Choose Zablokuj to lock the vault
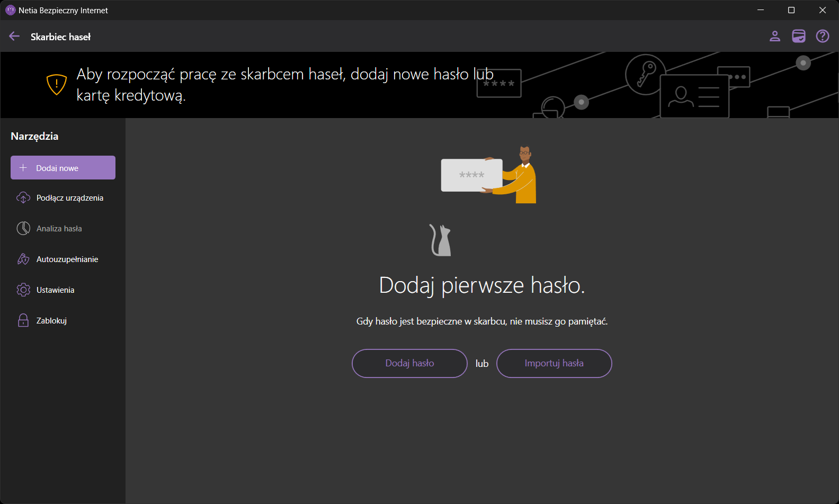Image resolution: width=839 pixels, height=504 pixels. (51, 321)
